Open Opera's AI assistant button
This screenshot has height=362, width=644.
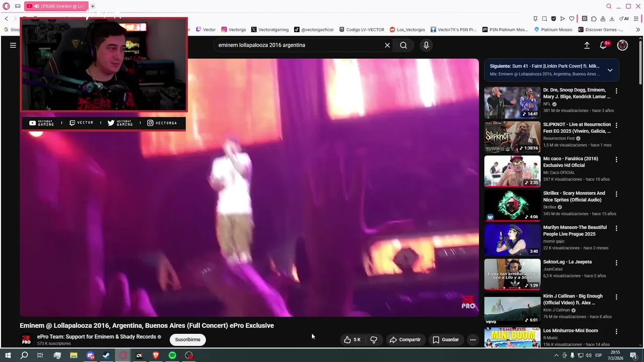pyautogui.click(x=624, y=19)
